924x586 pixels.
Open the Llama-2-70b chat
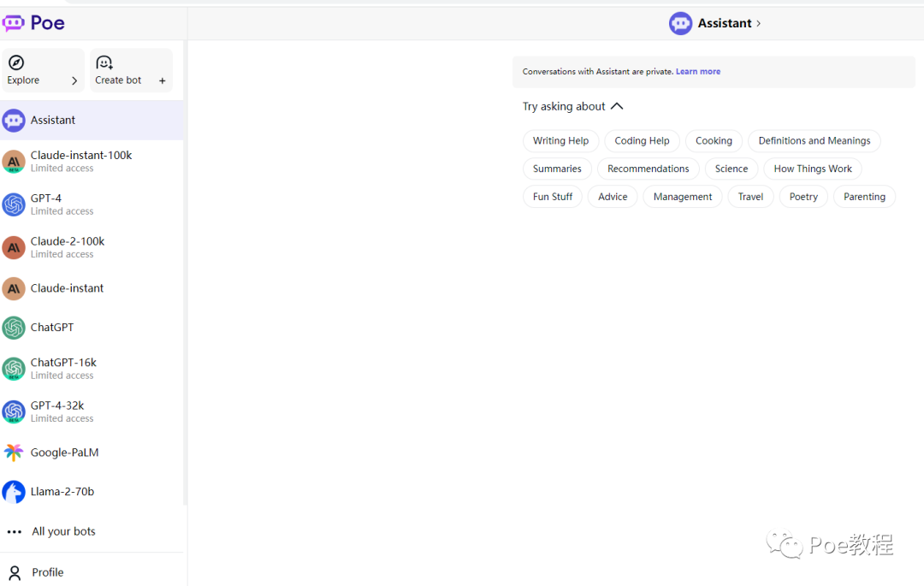coord(92,492)
